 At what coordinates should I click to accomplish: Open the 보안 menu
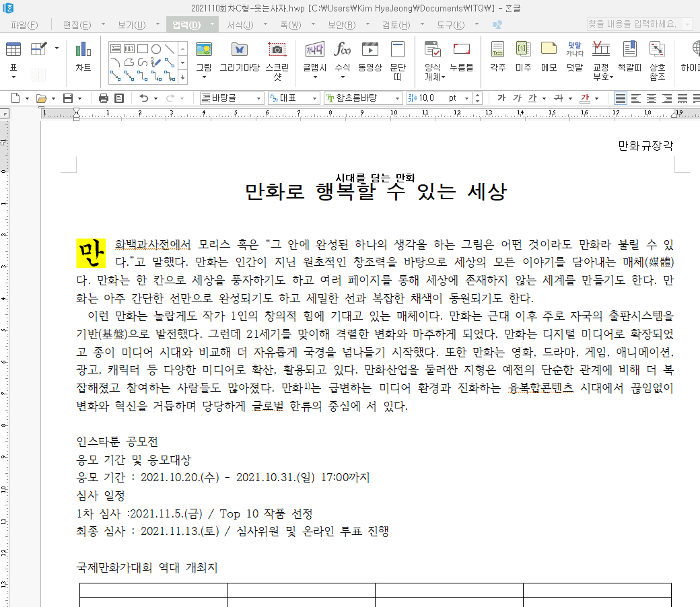pyautogui.click(x=342, y=25)
